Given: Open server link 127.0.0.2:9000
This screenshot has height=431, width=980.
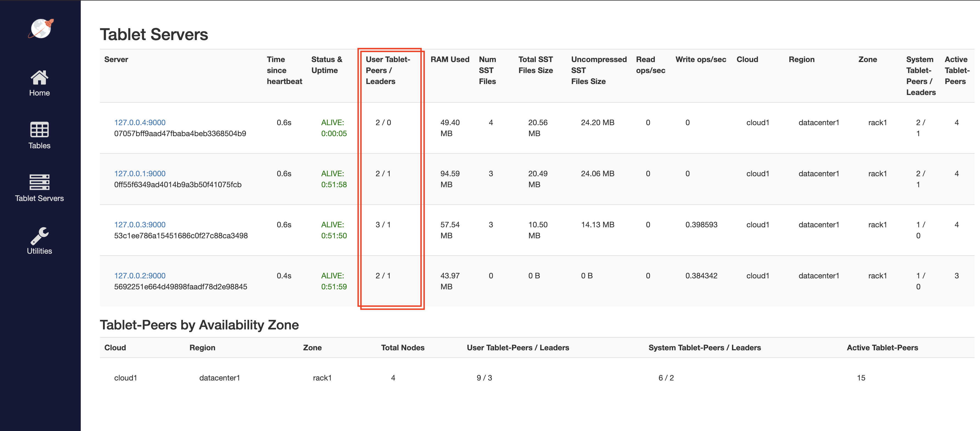Looking at the screenshot, I should [140, 276].
